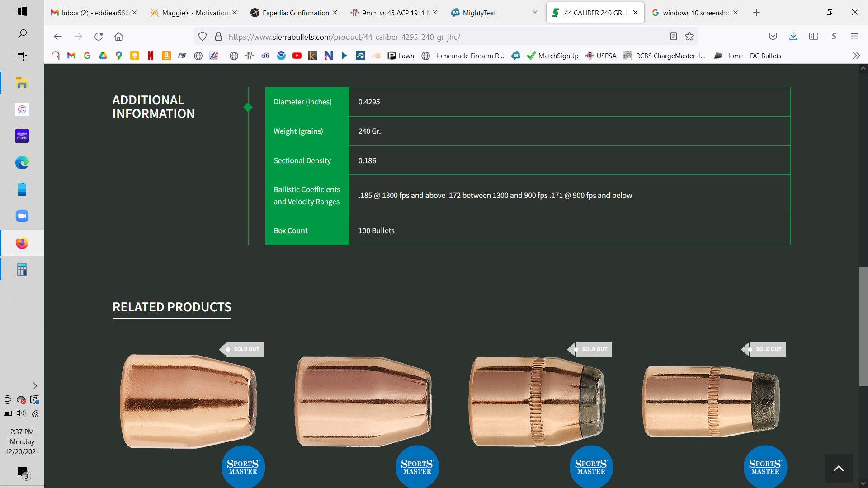Open the Homemade Firearm R... bookmark
Image resolution: width=868 pixels, height=488 pixels.
(463, 56)
